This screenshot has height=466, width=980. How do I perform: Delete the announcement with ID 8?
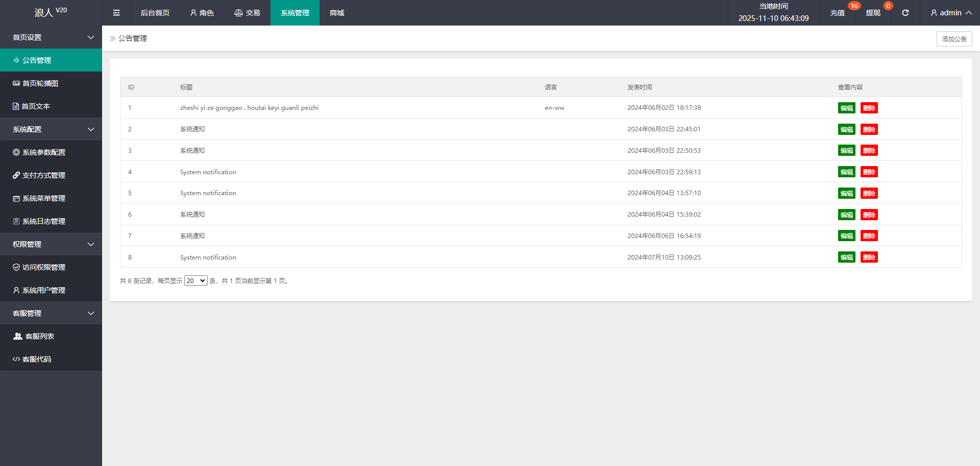[x=869, y=258]
